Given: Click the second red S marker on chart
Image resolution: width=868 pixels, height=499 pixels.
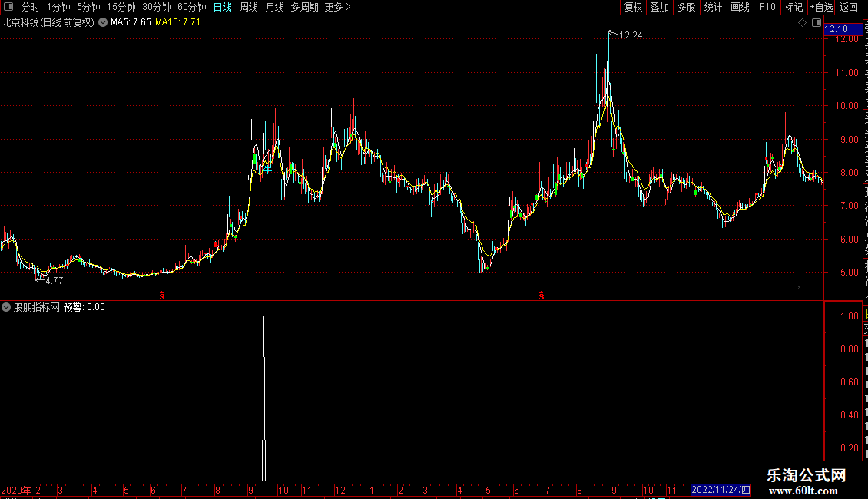Looking at the screenshot, I should [542, 296].
